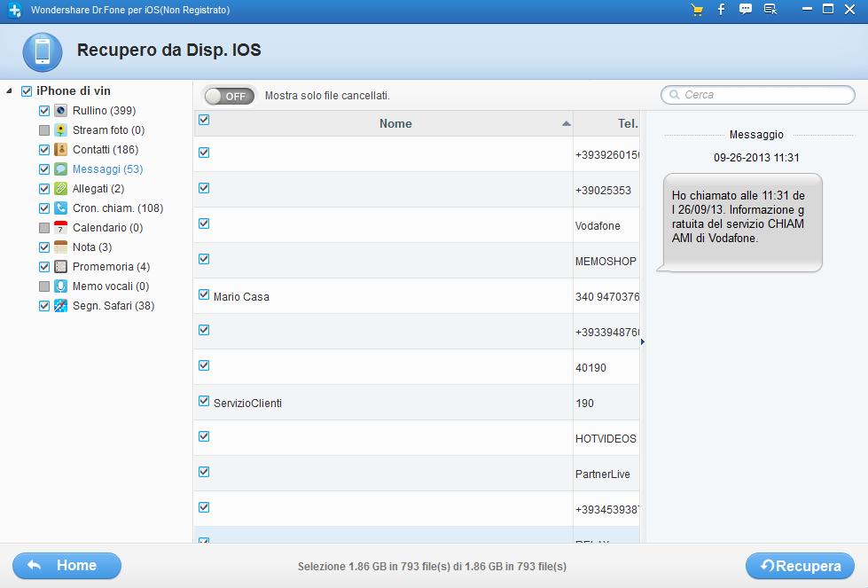Click the Messaggi speech bubble icon

61,169
